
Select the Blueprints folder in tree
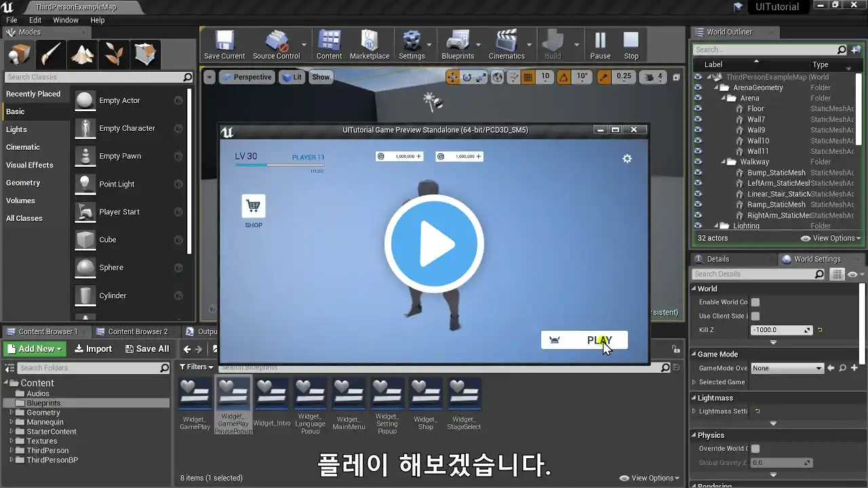(43, 403)
